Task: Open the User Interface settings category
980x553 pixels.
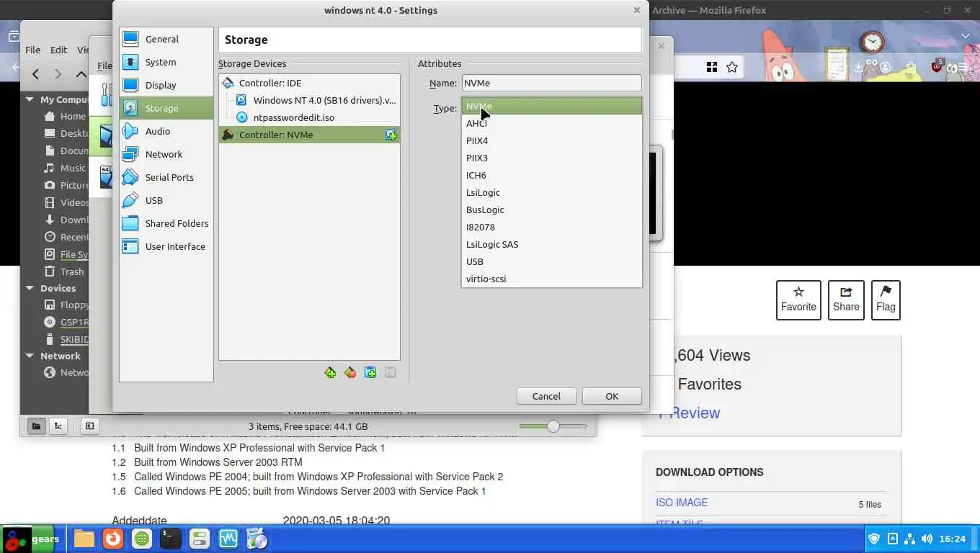Action: pyautogui.click(x=166, y=246)
